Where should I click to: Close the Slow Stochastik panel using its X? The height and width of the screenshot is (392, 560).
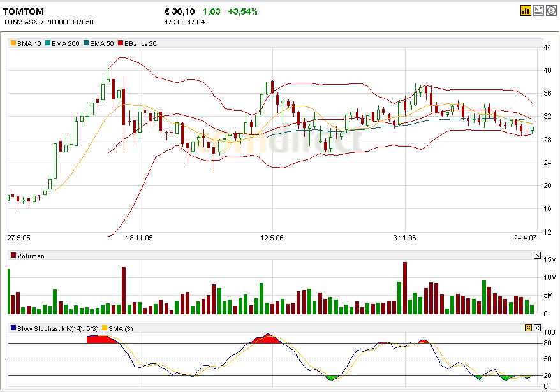[537, 328]
